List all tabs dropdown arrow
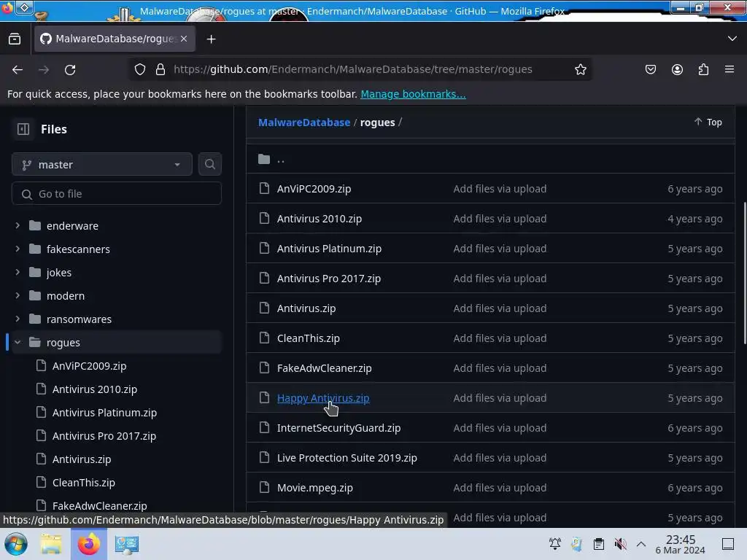Screen dimensions: 747x560 click(732, 39)
